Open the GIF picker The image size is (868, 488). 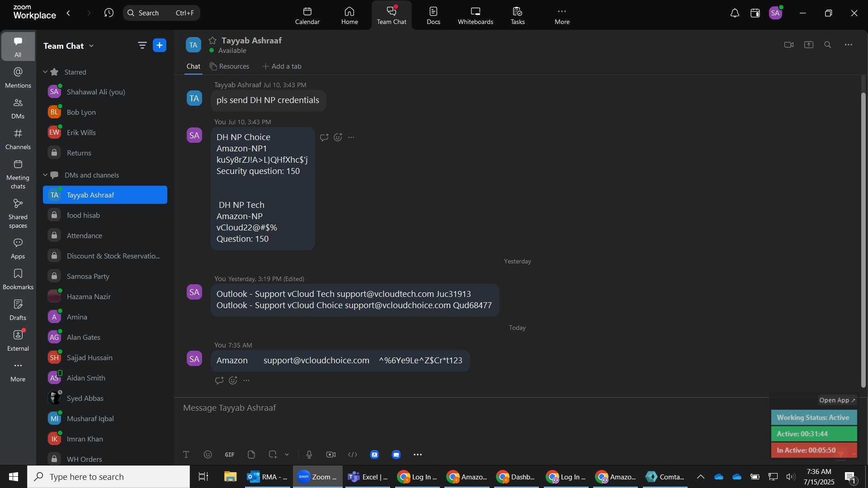tap(230, 455)
